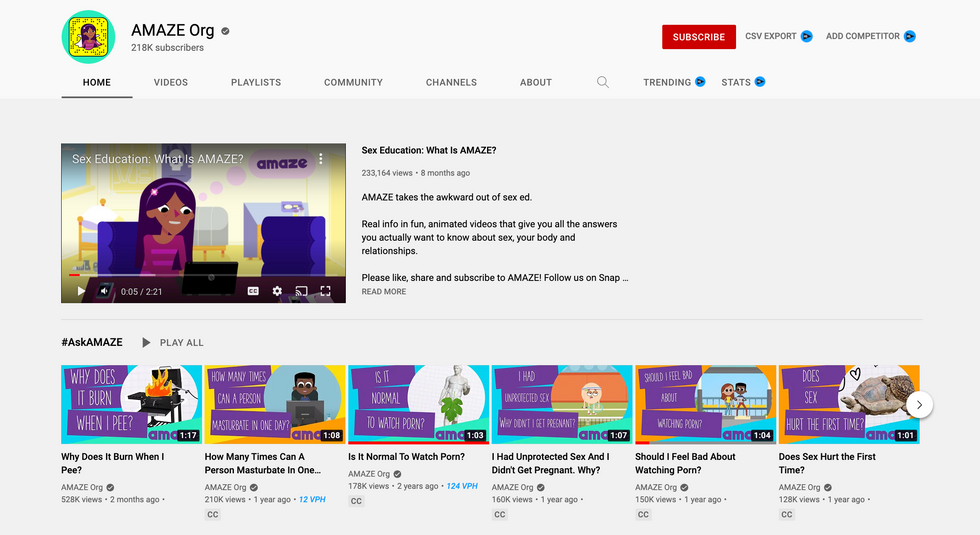Click verified check under 'Is It Normal' video
The width and height of the screenshot is (980, 535).
(x=397, y=474)
